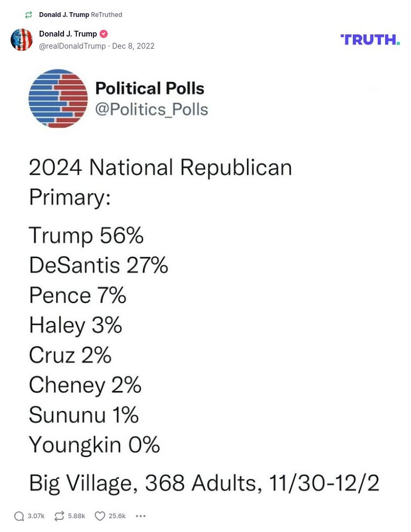Open the three-dot more options menu
The image size is (411, 532).
pos(140,516)
